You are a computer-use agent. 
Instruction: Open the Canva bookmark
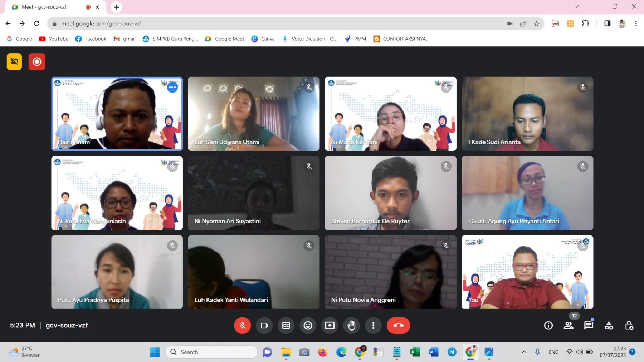click(x=263, y=39)
